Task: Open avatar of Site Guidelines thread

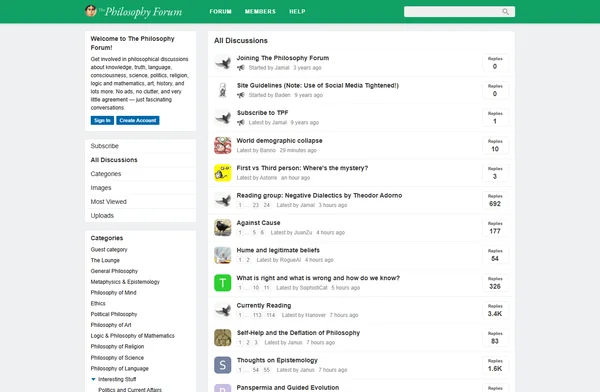Action: [223, 90]
